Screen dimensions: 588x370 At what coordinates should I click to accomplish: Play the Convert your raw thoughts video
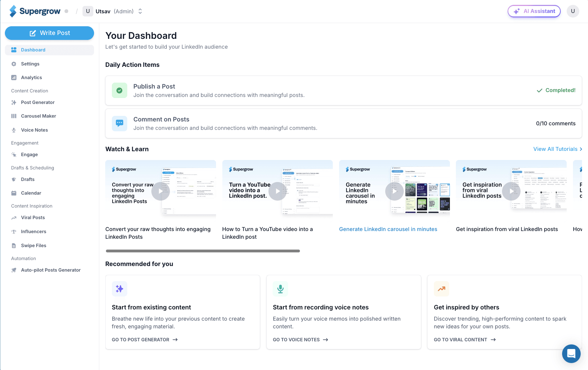pos(160,191)
